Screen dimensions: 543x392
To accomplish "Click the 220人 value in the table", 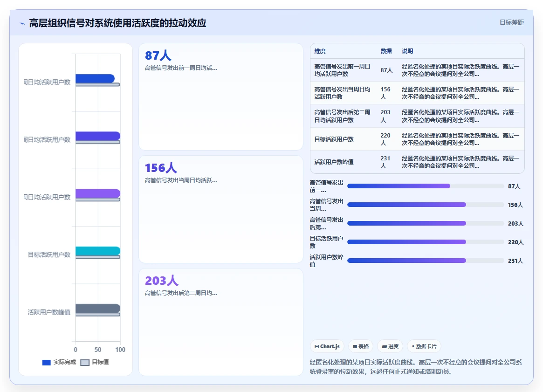I will [x=385, y=139].
